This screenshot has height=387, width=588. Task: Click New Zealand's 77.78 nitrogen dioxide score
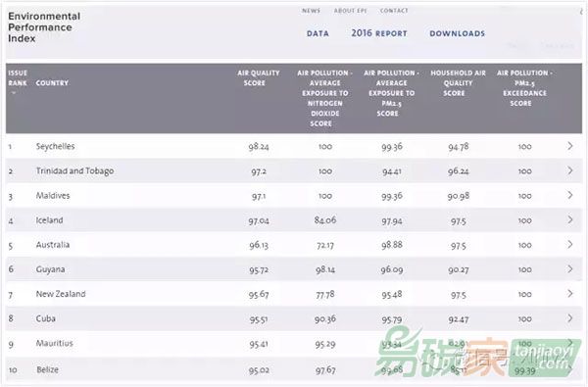point(325,294)
